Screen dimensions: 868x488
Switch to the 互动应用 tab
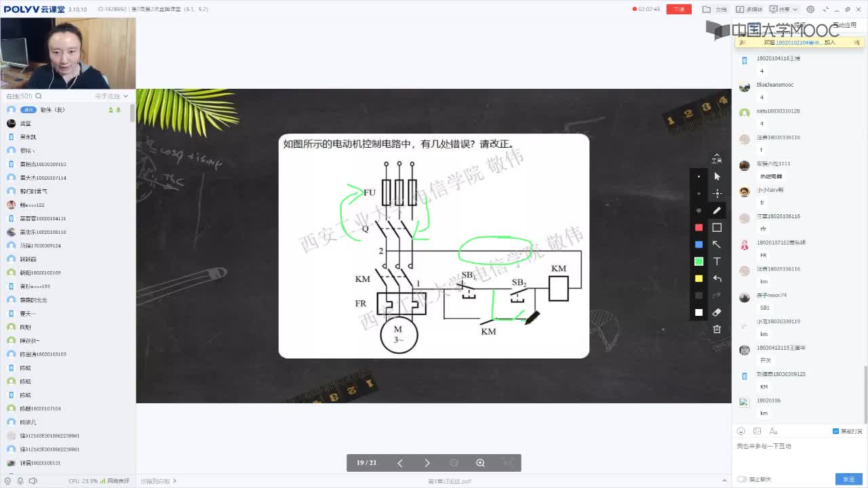point(845,25)
